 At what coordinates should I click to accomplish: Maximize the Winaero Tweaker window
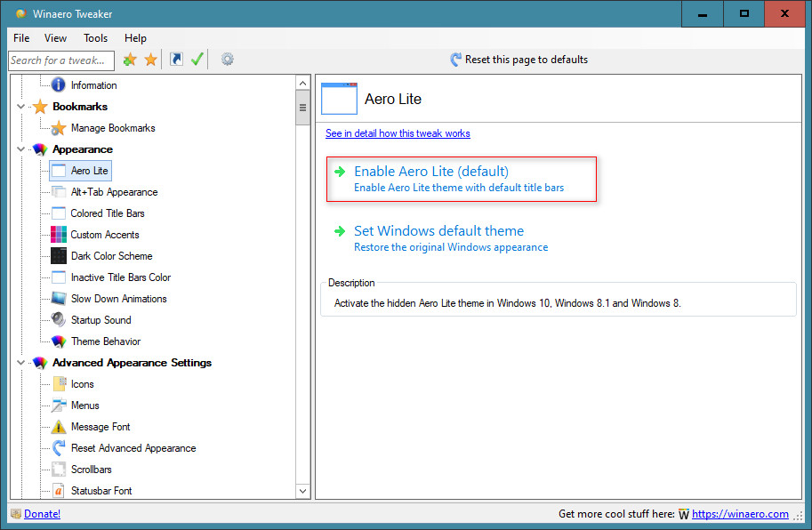(744, 14)
